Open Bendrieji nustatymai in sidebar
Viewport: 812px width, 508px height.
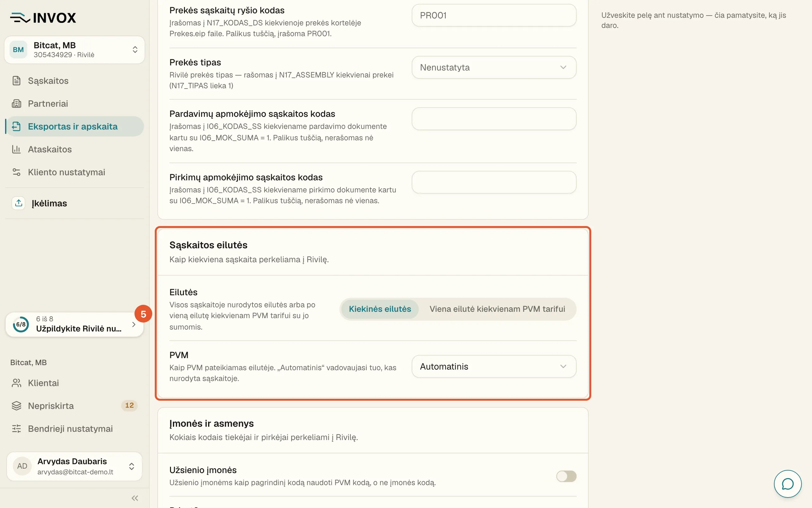[x=75, y=429]
